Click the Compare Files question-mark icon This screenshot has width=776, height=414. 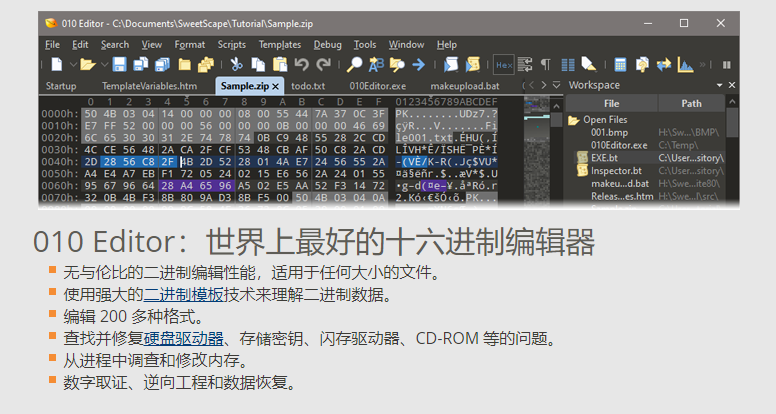tap(642, 64)
